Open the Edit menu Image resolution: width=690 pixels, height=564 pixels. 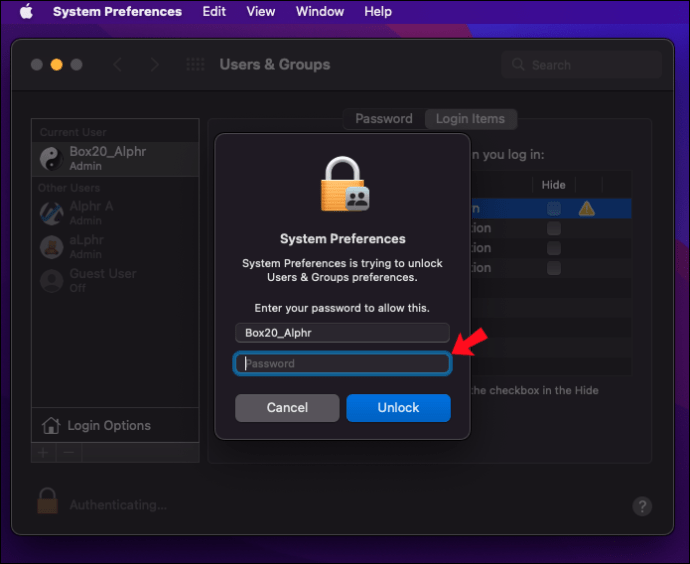(x=214, y=11)
